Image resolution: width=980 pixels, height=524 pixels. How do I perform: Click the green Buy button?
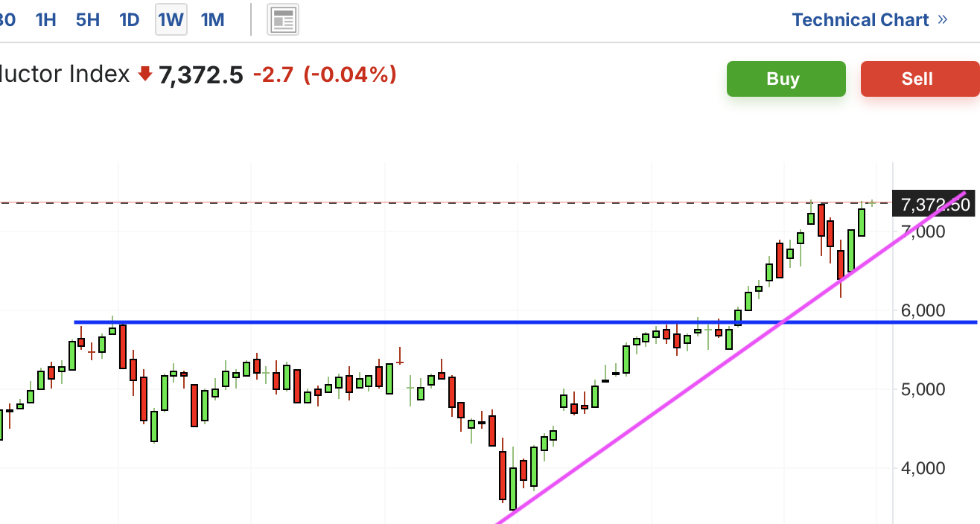[786, 79]
